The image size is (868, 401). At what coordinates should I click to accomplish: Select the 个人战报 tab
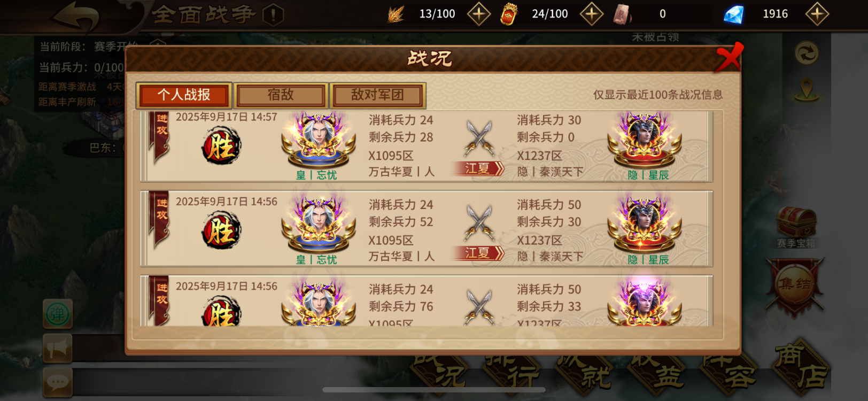(x=184, y=95)
